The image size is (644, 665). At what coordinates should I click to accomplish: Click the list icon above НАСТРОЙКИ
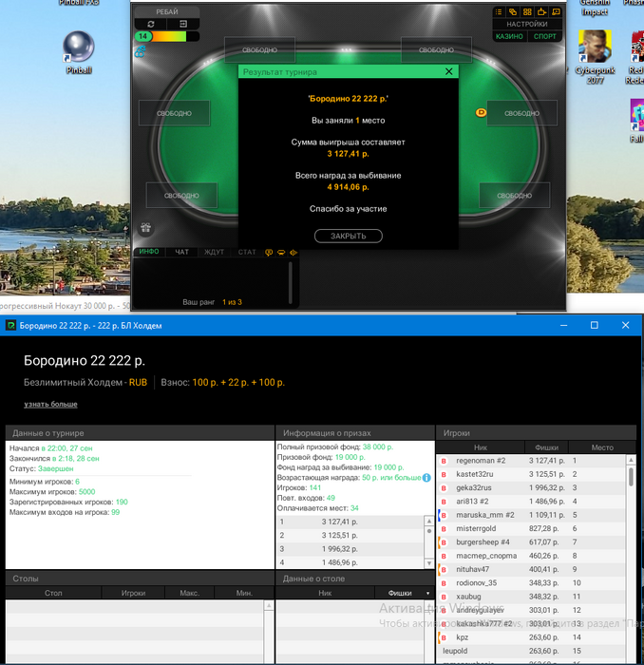click(499, 11)
